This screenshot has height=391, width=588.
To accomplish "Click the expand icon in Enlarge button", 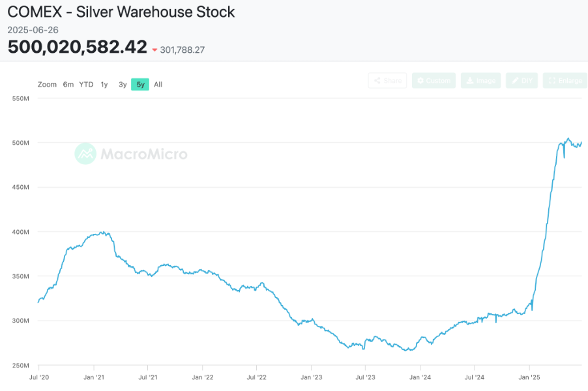I will [x=552, y=81].
